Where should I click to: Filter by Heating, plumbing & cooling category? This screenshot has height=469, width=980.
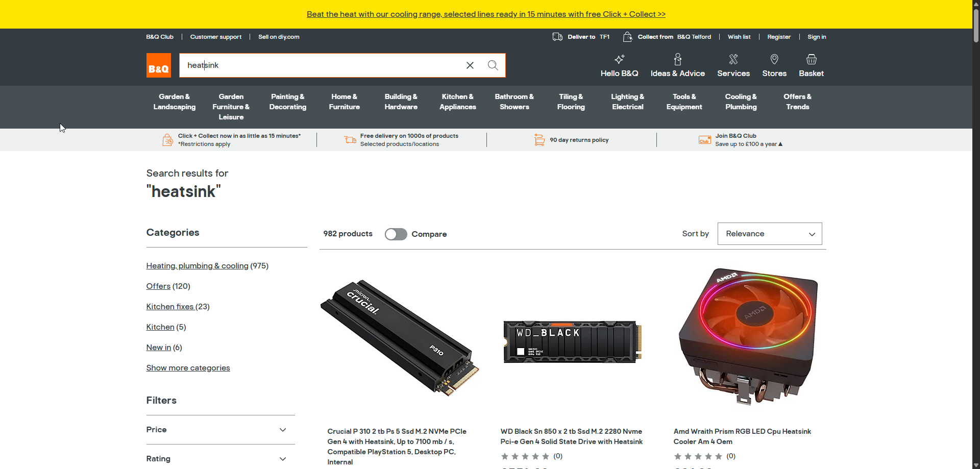tap(198, 266)
